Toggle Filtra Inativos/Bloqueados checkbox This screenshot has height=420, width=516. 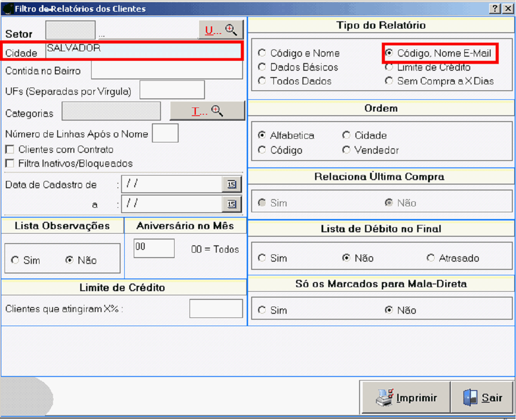point(9,164)
